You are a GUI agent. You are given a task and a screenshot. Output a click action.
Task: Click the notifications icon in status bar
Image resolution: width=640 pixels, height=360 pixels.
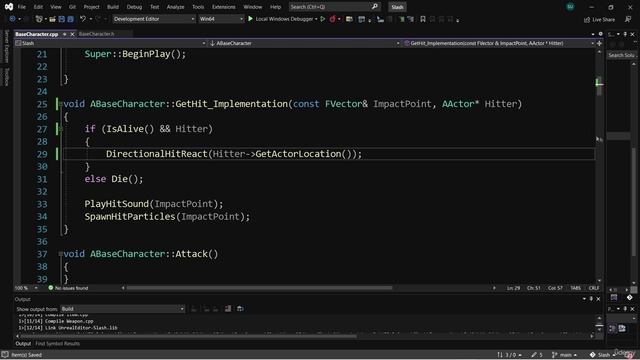631,355
